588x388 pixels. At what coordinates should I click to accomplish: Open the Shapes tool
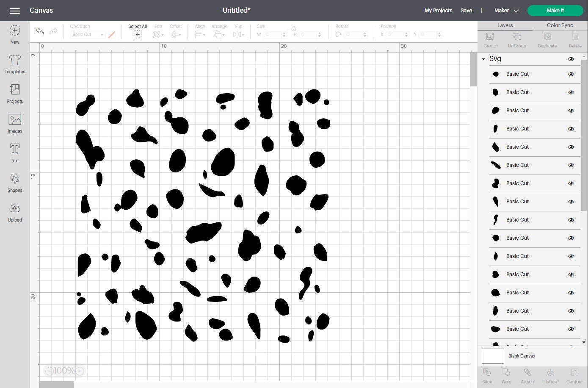tap(14, 182)
